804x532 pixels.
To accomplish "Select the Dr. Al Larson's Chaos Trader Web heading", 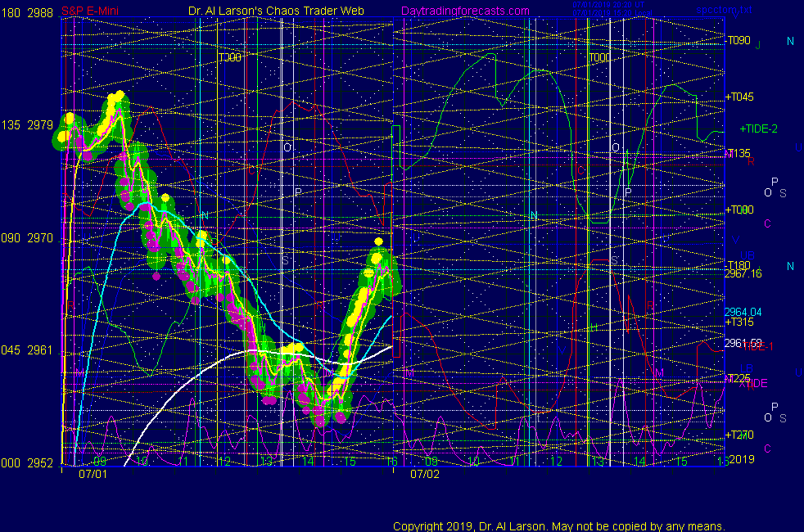I will click(276, 11).
